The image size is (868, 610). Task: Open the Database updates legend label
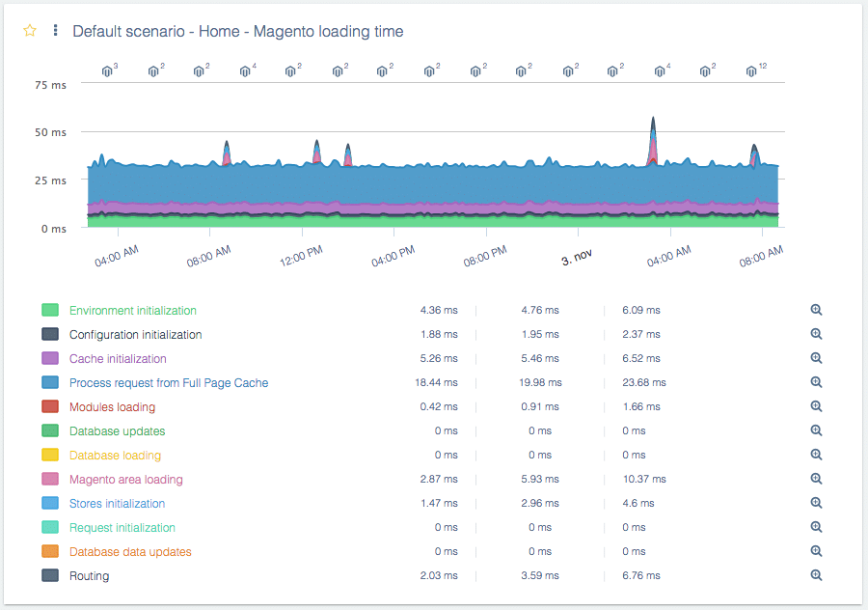coord(118,431)
